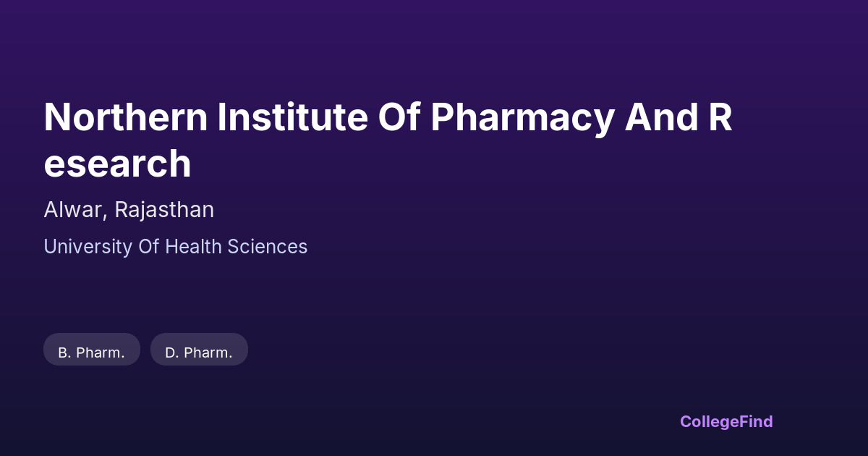
Task: Click the word Pharm. in the D. Pharm. pill
Action: pyautogui.click(x=208, y=352)
